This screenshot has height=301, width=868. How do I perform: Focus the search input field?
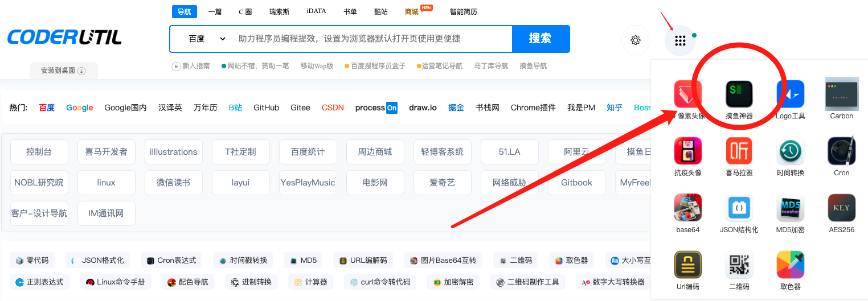click(x=372, y=39)
